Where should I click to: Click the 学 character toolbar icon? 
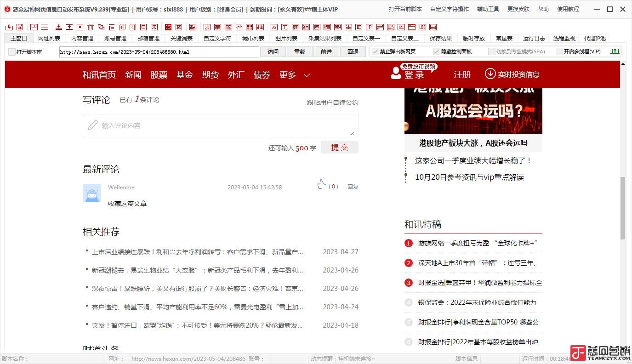coord(218,27)
